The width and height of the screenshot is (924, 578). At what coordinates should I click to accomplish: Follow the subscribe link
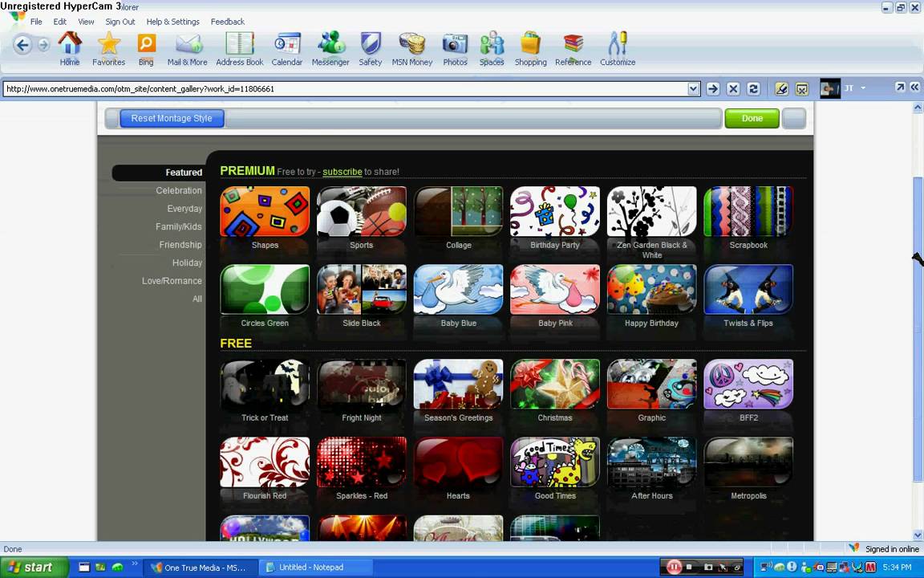[342, 172]
